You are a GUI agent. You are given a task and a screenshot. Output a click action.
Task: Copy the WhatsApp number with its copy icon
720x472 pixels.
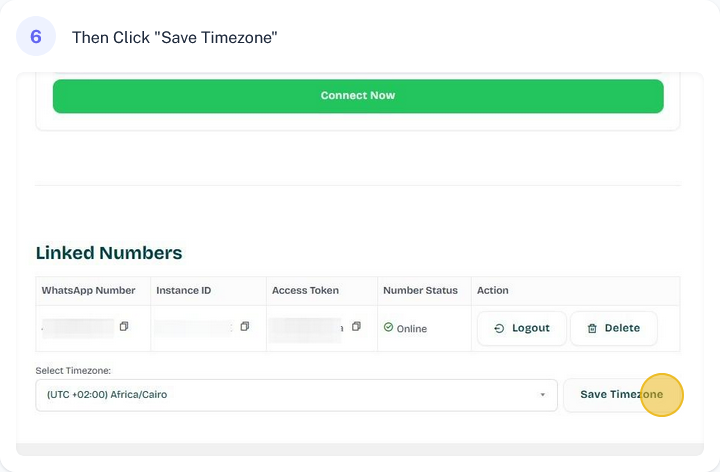click(124, 327)
